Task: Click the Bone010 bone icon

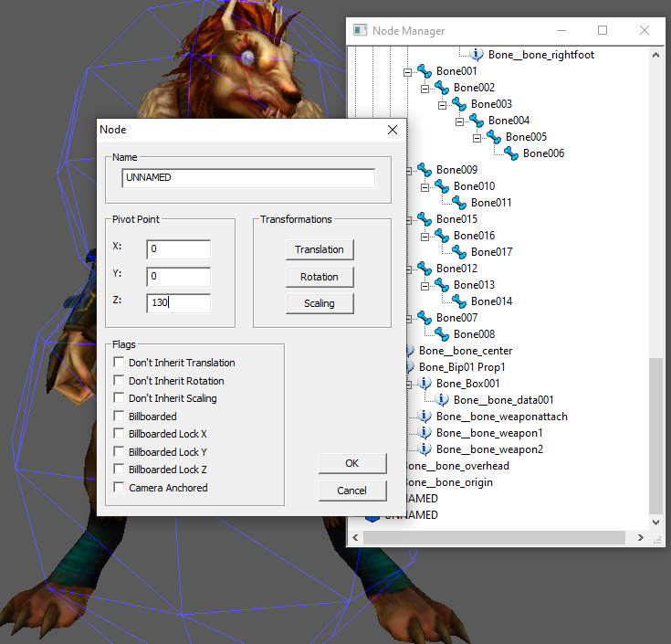Action: point(442,186)
